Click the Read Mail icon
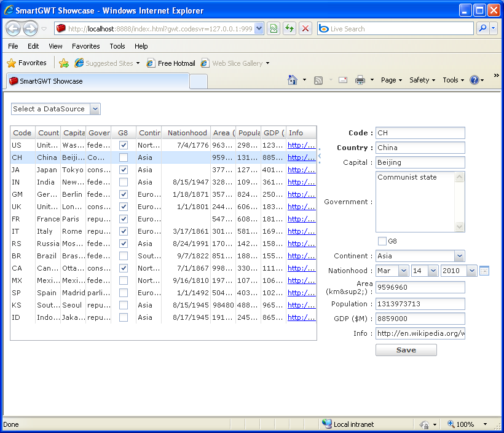The height and width of the screenshot is (433, 504). [343, 80]
